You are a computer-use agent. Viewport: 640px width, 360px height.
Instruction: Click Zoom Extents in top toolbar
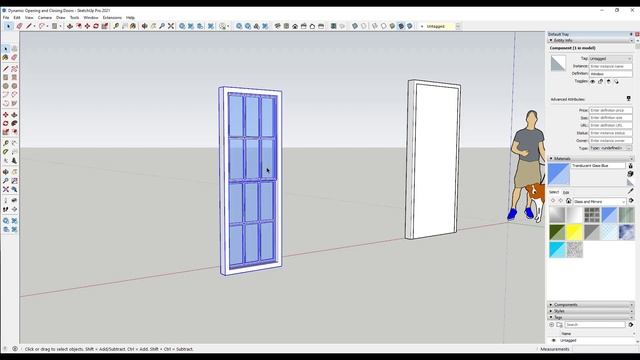click(x=171, y=26)
